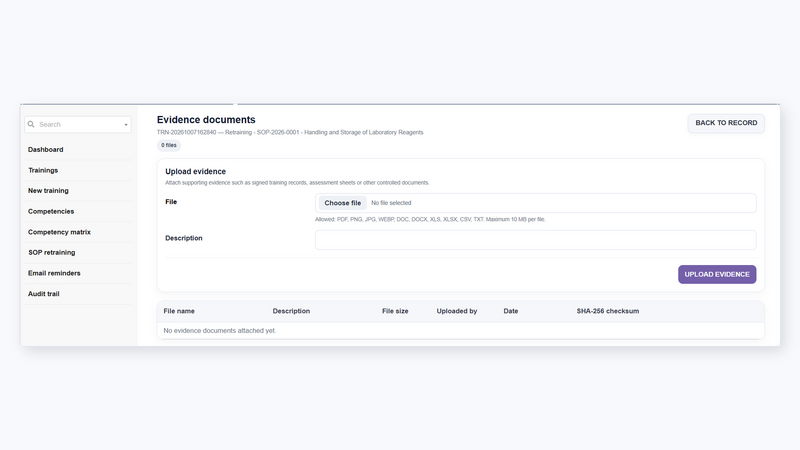Click 'No evidence documents attached yet' row

[461, 331]
